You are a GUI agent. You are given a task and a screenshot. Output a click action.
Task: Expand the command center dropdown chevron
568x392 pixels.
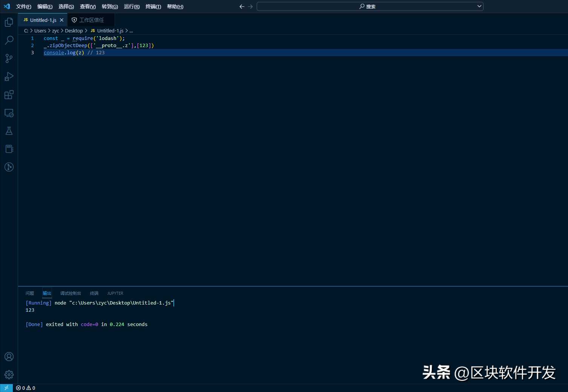click(x=479, y=6)
